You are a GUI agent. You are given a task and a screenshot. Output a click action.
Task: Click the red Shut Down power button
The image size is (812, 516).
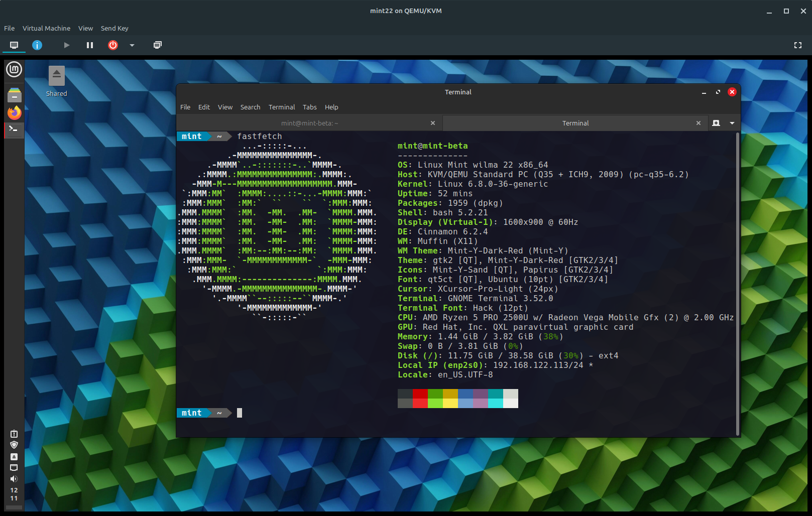(x=113, y=45)
